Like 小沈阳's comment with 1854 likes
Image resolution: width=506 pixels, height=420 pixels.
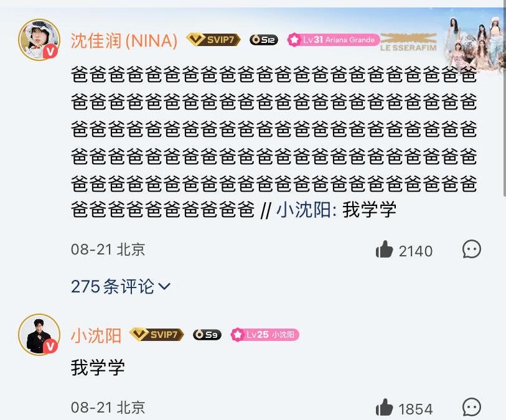(x=384, y=408)
